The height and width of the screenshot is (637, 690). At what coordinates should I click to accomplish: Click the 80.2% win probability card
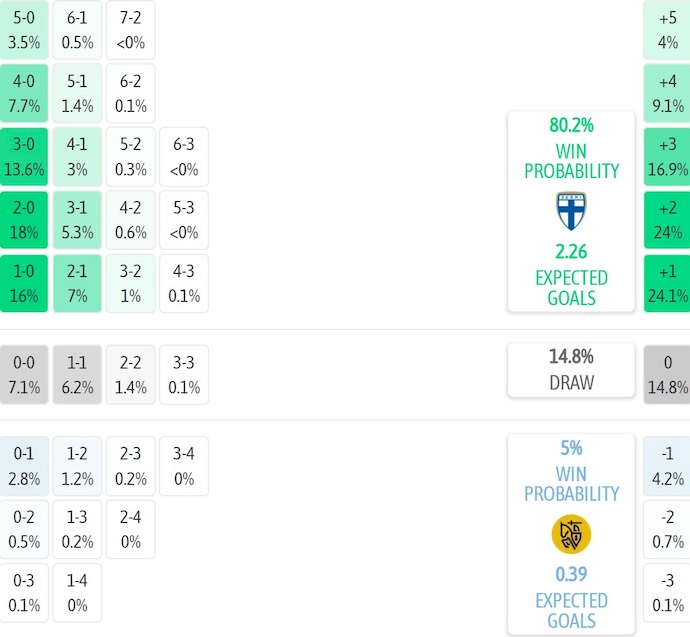[x=571, y=210]
